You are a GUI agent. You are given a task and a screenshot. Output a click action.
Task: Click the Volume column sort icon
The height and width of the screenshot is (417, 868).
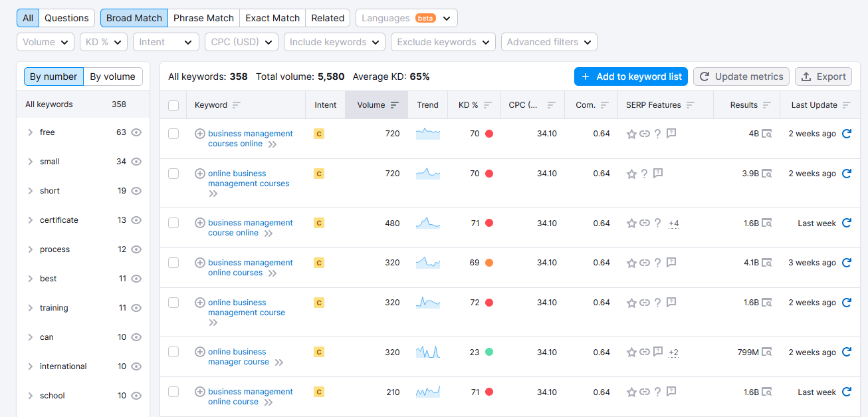coord(395,105)
